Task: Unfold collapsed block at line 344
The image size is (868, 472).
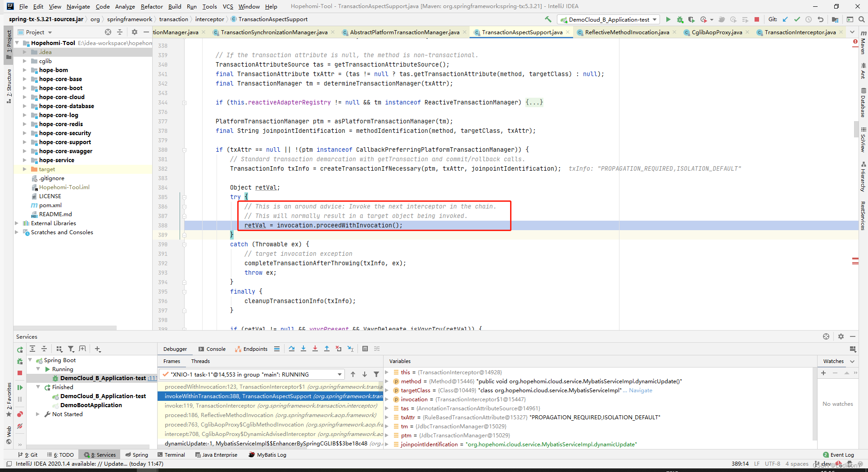Action: pos(185,103)
